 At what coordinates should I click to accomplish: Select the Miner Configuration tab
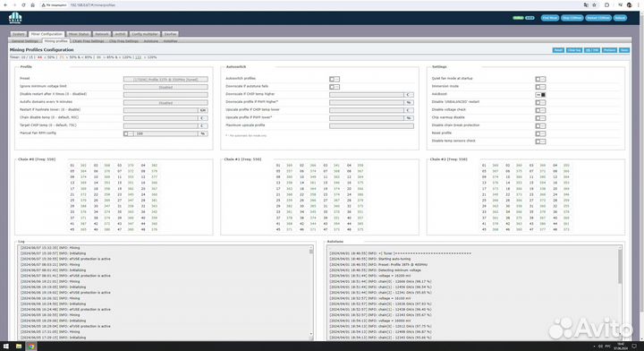tap(47, 34)
